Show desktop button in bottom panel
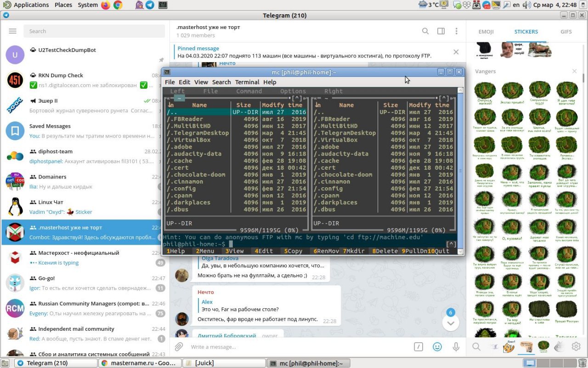This screenshot has width=588, height=368. point(5,363)
